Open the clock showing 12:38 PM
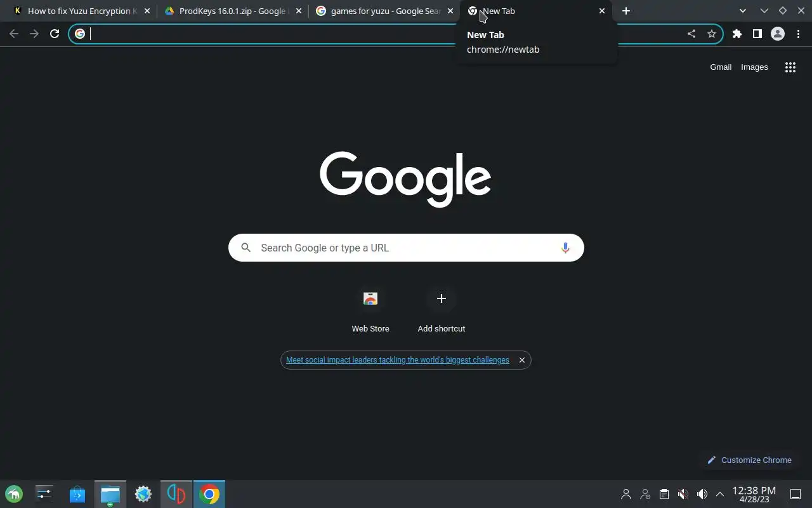Screen dimensions: 812x508 point(754,494)
